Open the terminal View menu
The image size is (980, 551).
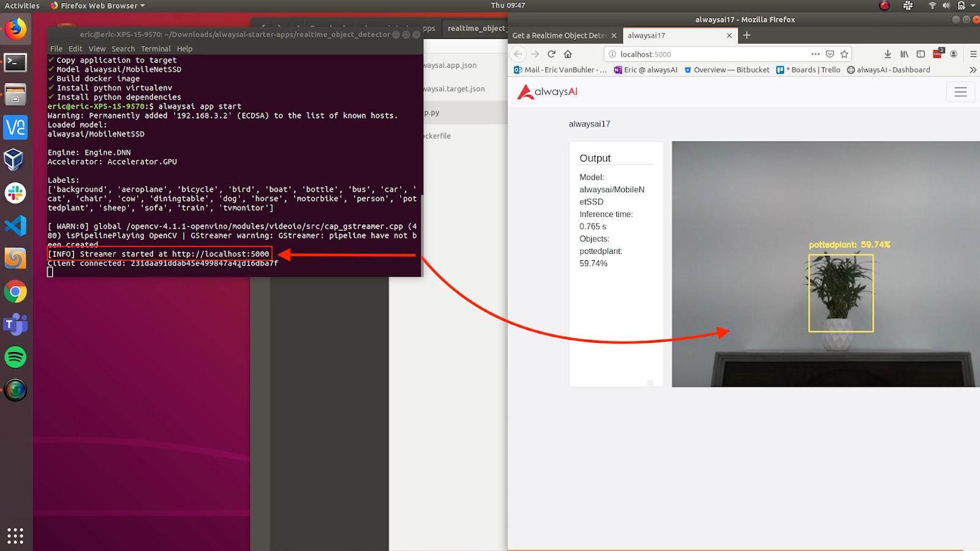97,49
